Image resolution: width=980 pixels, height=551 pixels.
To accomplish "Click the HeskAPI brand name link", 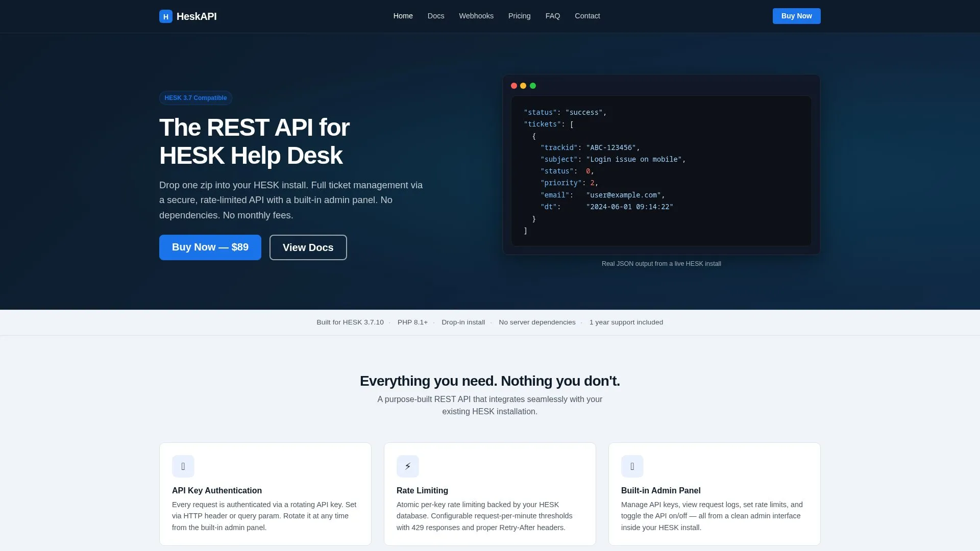I will [197, 16].
